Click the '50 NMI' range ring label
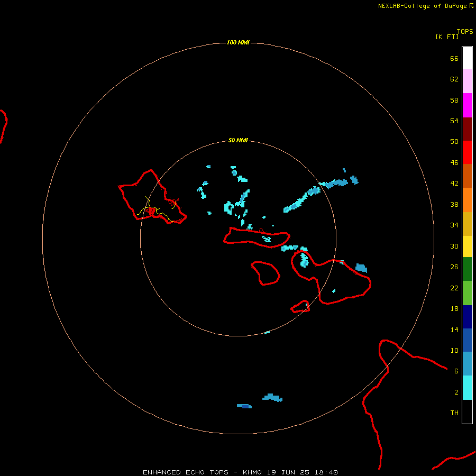Image resolution: width=476 pixels, height=476 pixels. tap(238, 140)
